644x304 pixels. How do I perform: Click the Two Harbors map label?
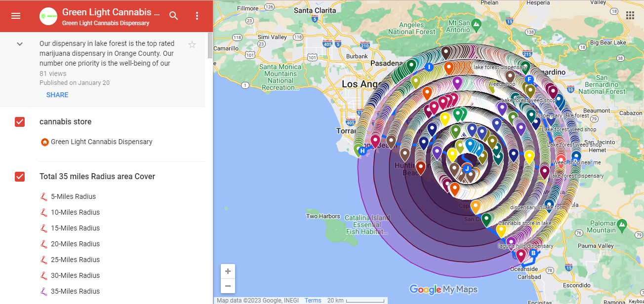(x=323, y=216)
